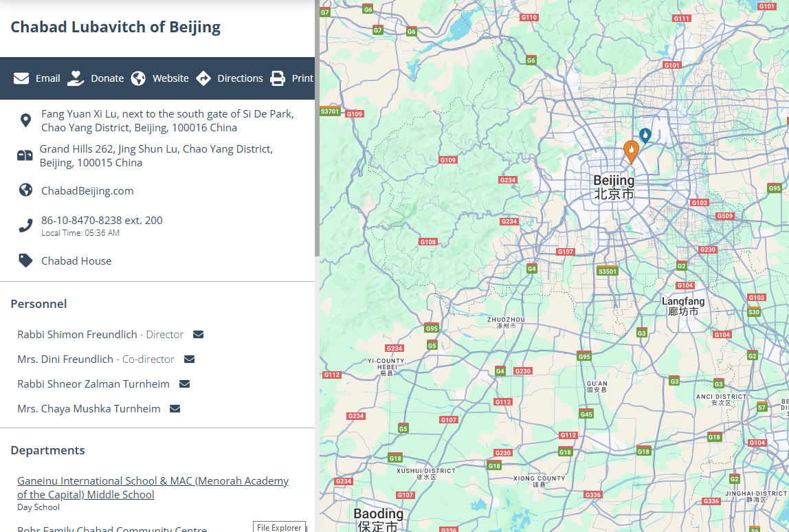Click the Local Time 05:36 AM text
Viewport: 789px width, 532px height.
pyautogui.click(x=80, y=233)
